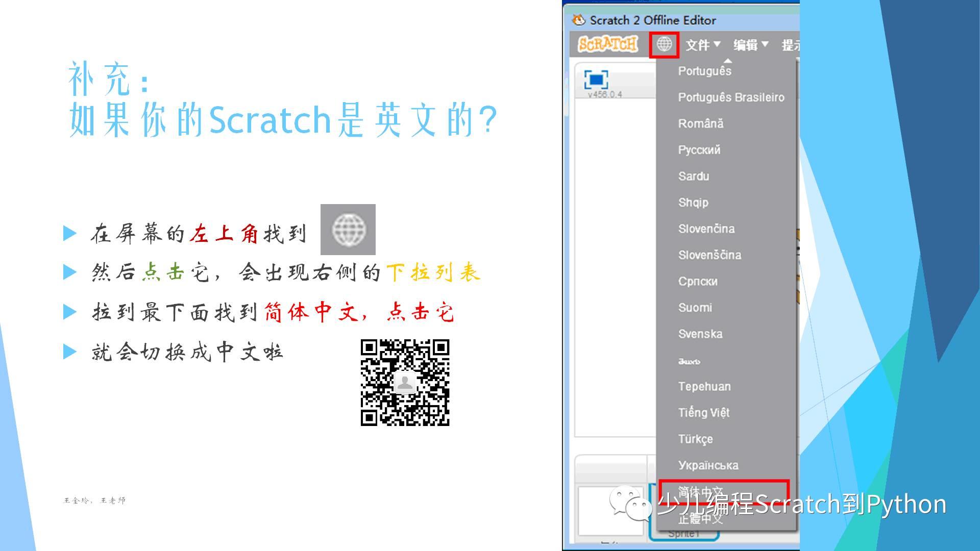Click the fullscreen stage icon
Screen dimensions: 980x551
pos(596,80)
